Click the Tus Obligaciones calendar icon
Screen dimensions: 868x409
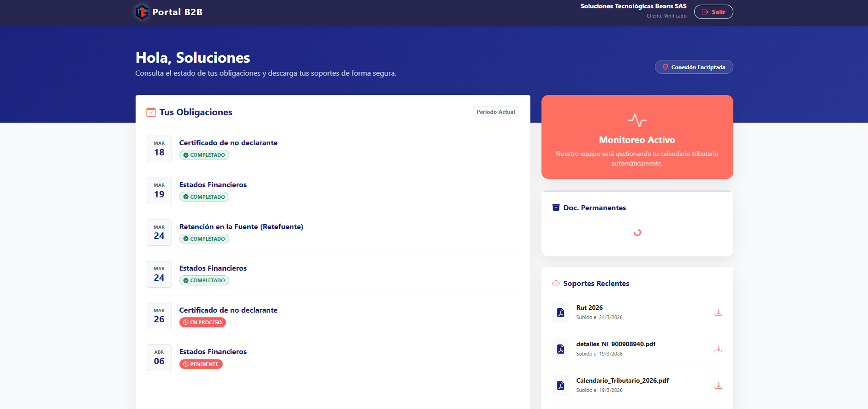coord(151,112)
